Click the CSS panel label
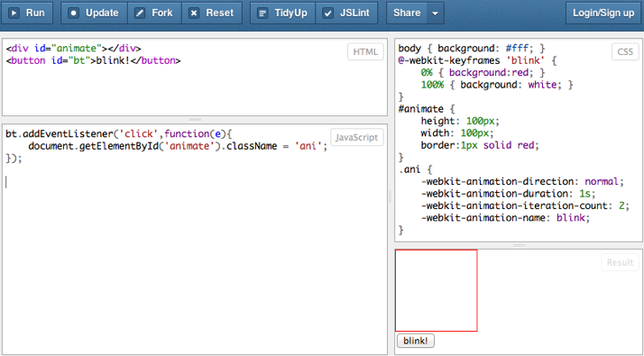Screen dimensions: 644x356 (625, 51)
